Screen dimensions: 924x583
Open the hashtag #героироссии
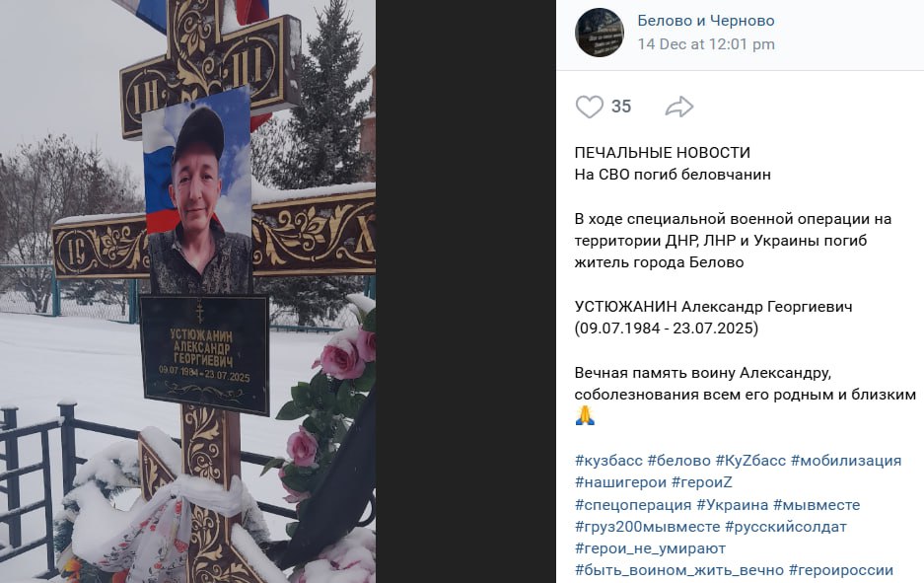coord(841,570)
